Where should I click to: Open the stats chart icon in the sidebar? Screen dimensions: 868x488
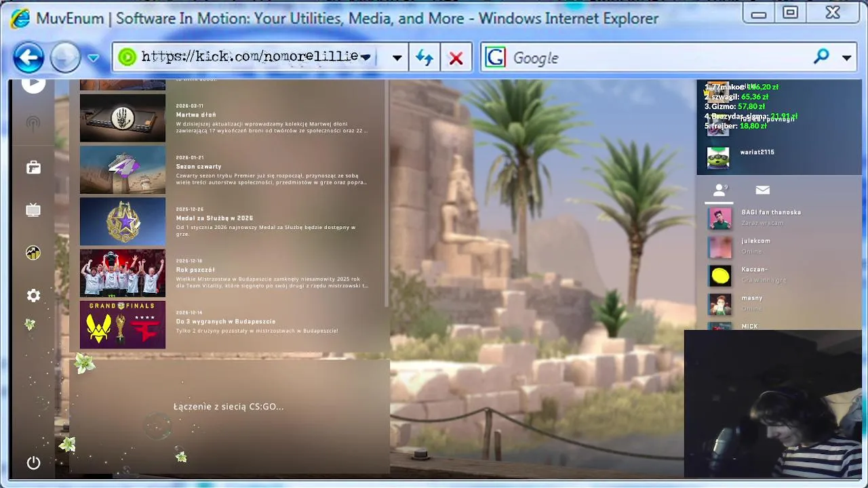[33, 253]
